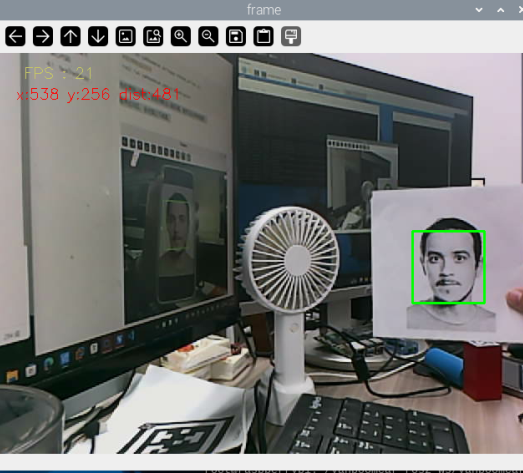Zoom out with the magnifier minus icon
The image size is (523, 473).
click(208, 36)
